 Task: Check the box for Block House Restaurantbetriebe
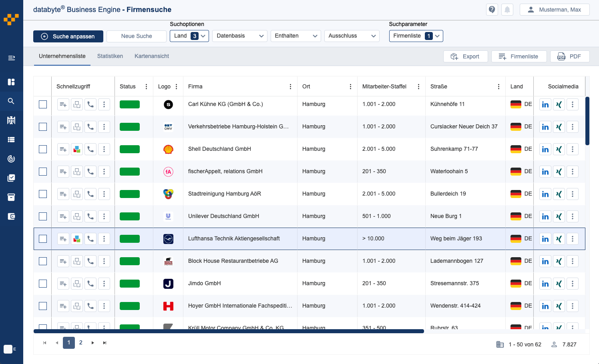43,261
